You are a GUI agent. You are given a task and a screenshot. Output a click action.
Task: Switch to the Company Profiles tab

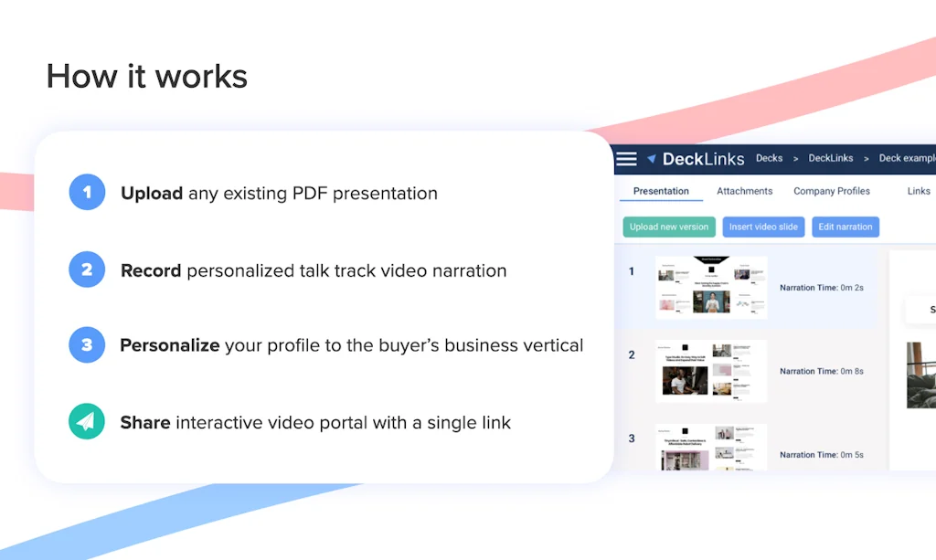(832, 191)
